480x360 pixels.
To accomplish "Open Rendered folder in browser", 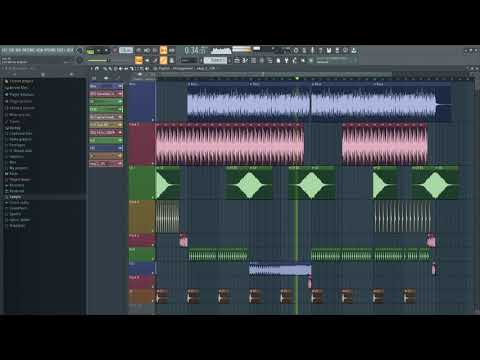I will pos(15,191).
